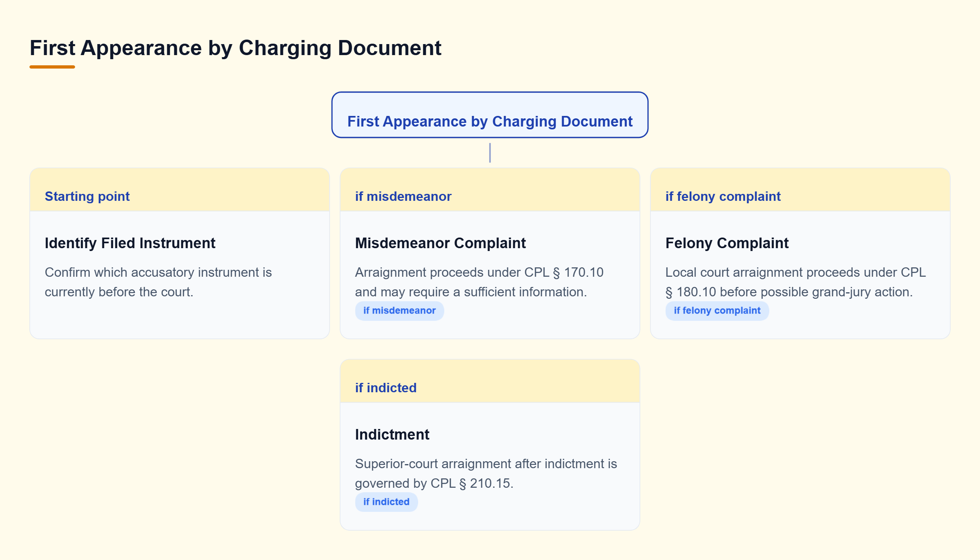Select the root node box First Appearance by Charging Document
This screenshot has height=560, width=980.
(490, 115)
